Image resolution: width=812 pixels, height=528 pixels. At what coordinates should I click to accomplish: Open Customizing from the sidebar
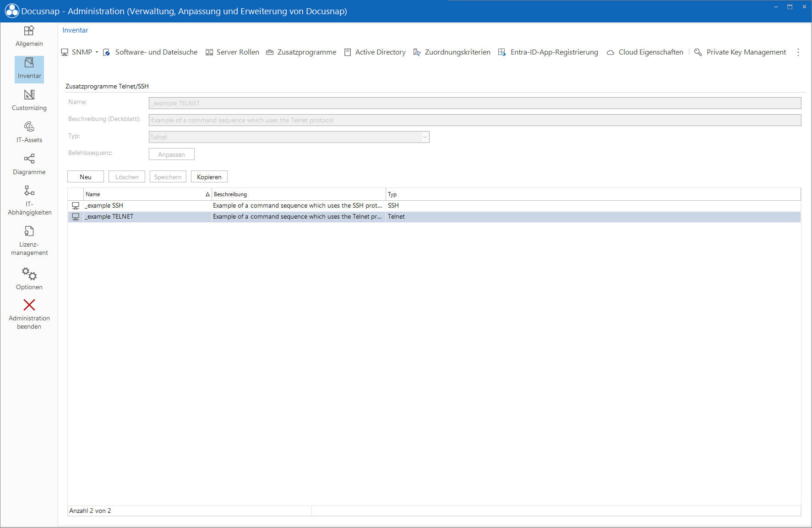point(29,101)
